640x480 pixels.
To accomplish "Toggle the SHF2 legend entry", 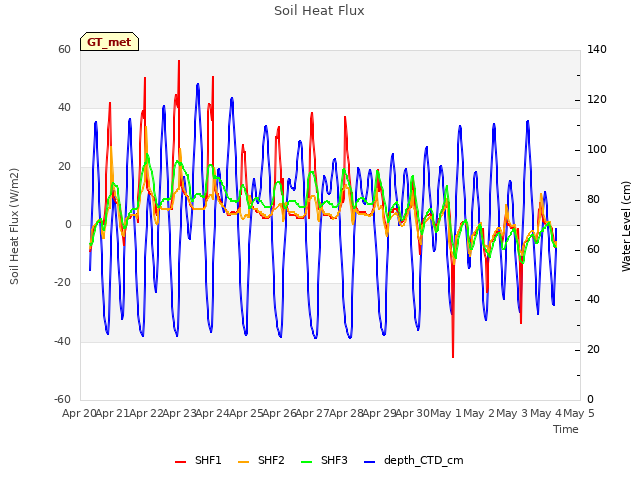I will (x=261, y=460).
